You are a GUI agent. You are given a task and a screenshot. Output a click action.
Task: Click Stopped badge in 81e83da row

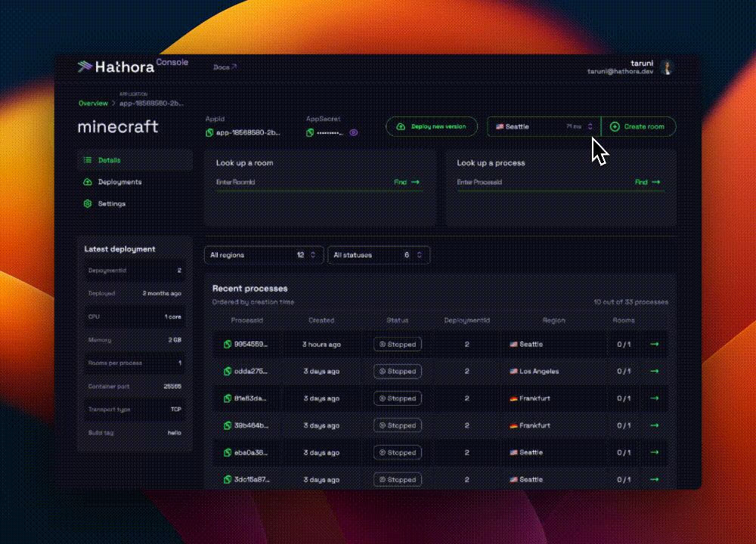[398, 398]
